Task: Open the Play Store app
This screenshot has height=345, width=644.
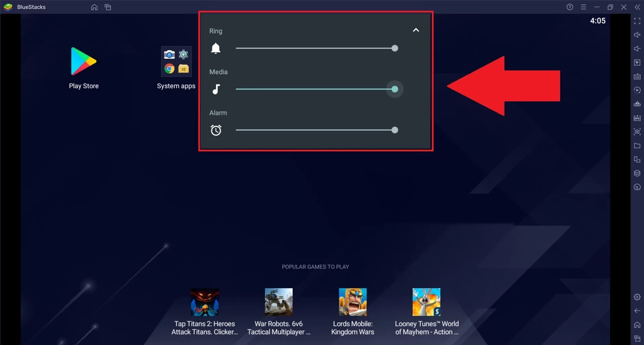Action: coord(84,61)
